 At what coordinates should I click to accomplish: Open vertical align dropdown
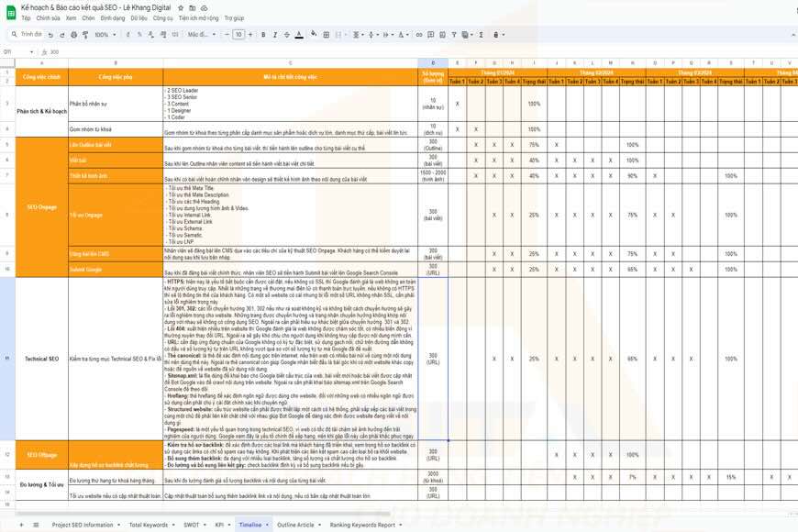coord(372,35)
